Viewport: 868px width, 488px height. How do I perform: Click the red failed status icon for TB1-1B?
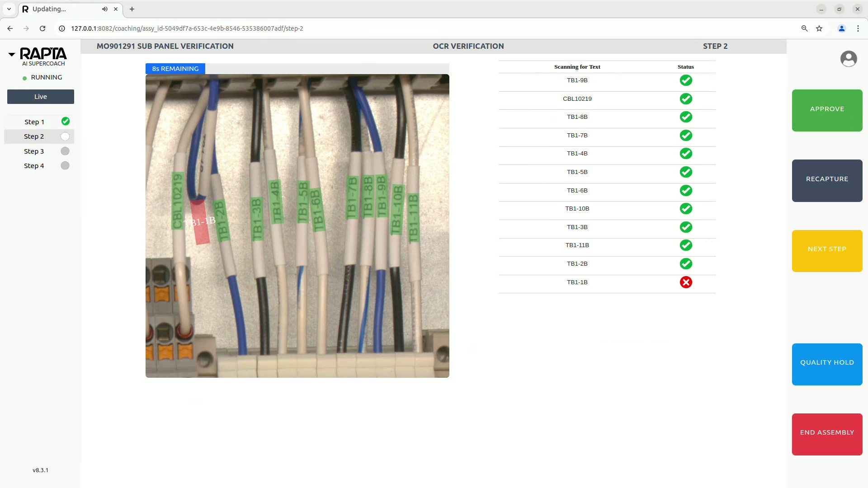[x=685, y=282]
